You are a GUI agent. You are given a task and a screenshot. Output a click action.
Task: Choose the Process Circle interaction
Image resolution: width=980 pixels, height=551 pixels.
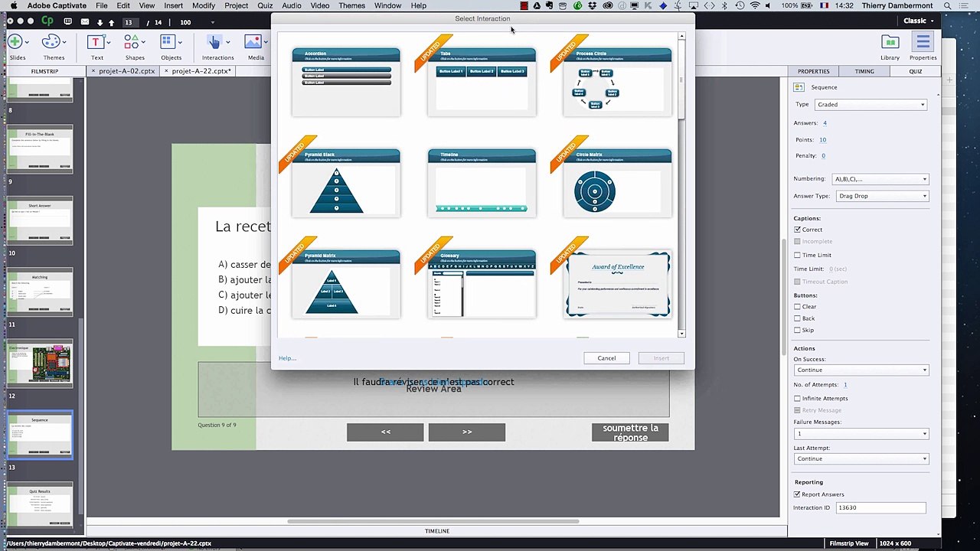coord(617,82)
